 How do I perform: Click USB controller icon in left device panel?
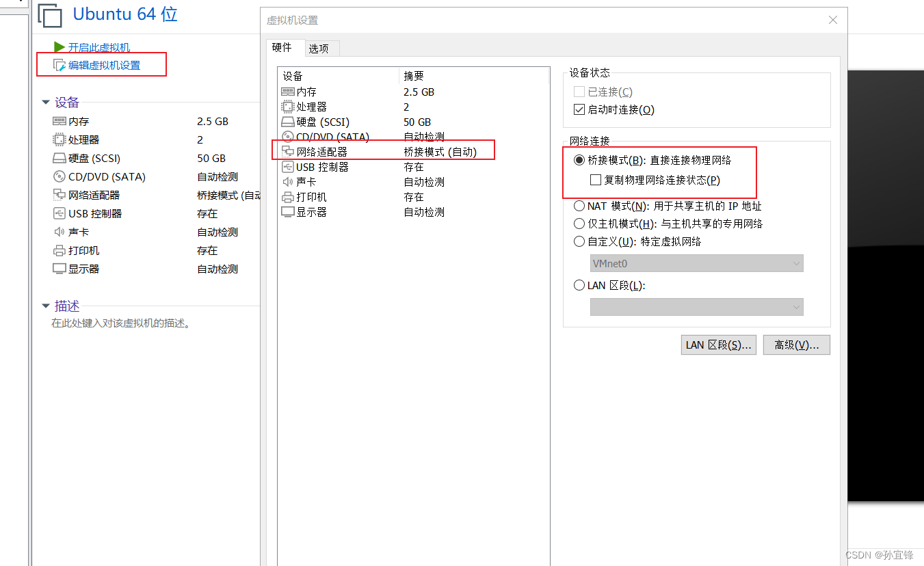tap(59, 213)
